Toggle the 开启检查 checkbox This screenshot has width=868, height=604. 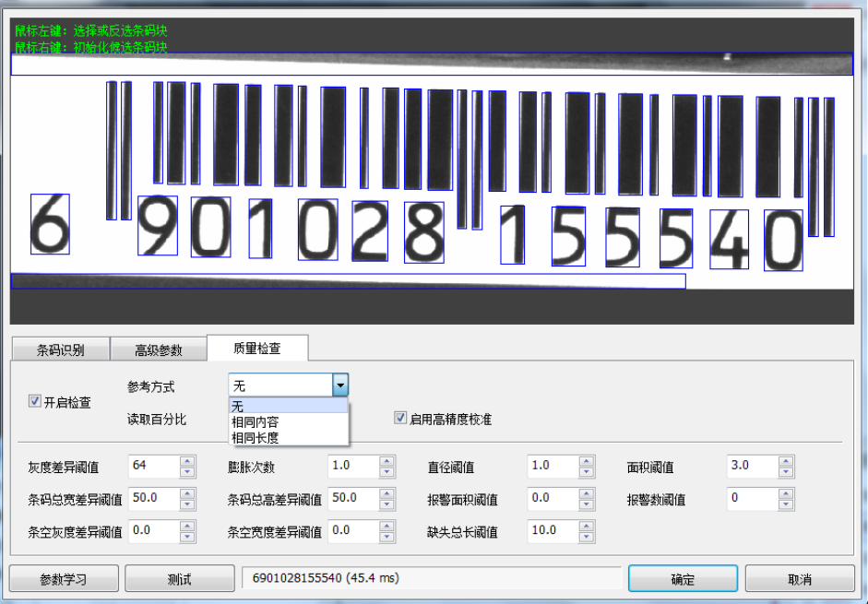34,401
